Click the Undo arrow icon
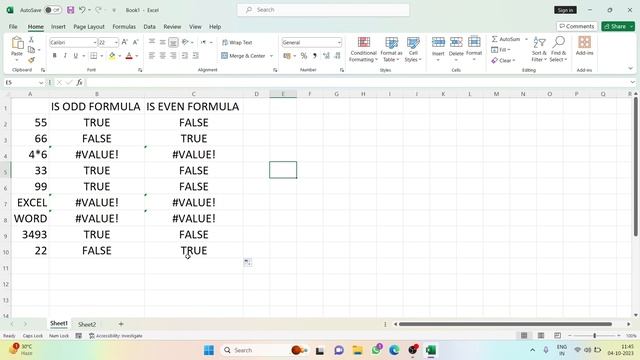This screenshot has width=640, height=360. click(x=82, y=10)
